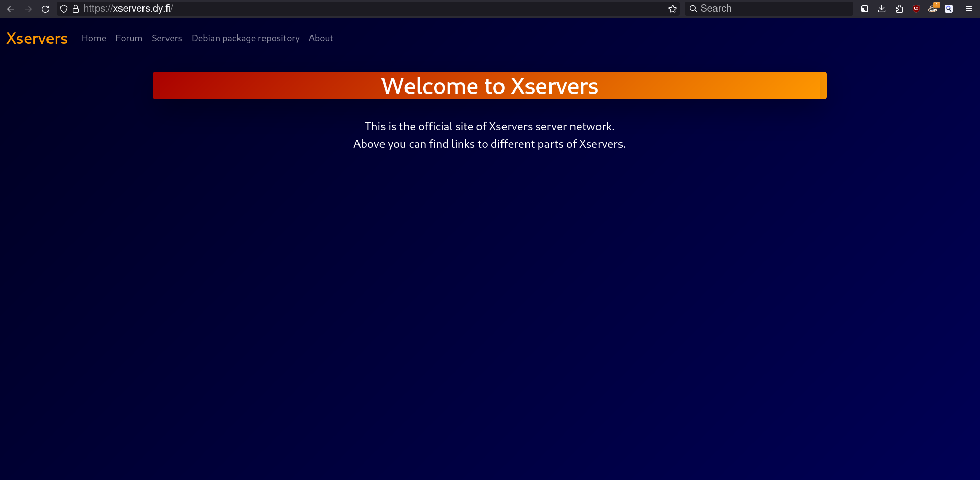Viewport: 980px width, 480px height.
Task: Open the Firefox hamburger menu
Action: click(969, 9)
